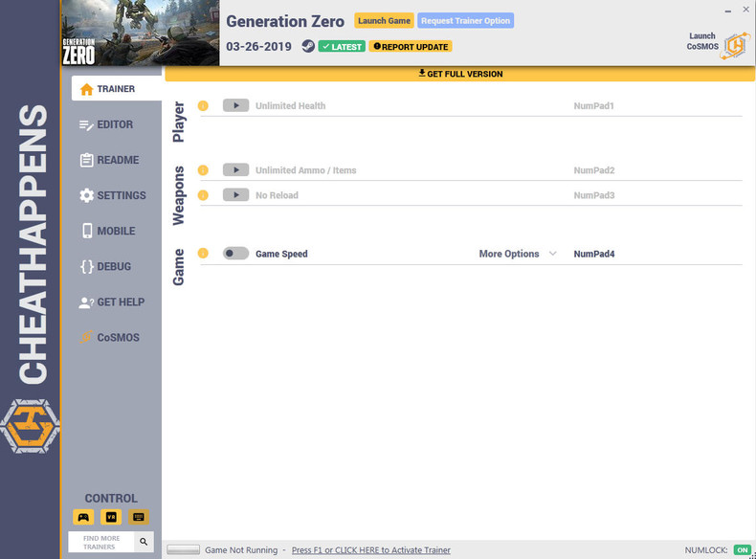The image size is (756, 559).
Task: Toggle the NUMLOCK ON indicator
Action: 742,549
